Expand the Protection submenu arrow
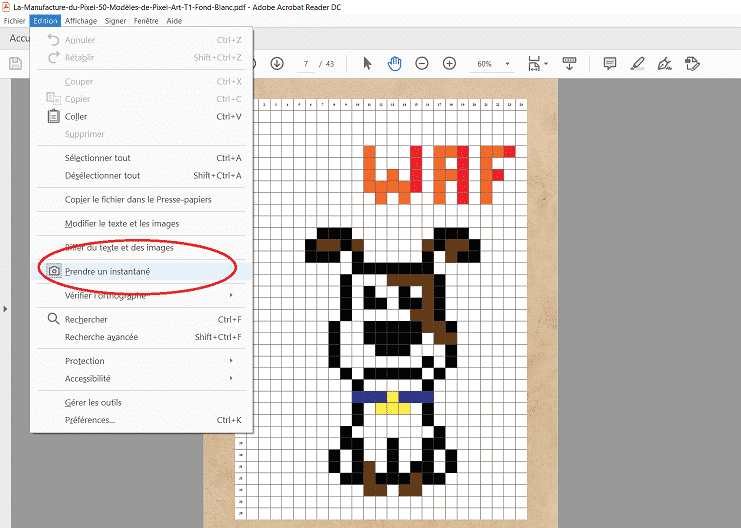The height and width of the screenshot is (528, 741). tap(231, 361)
